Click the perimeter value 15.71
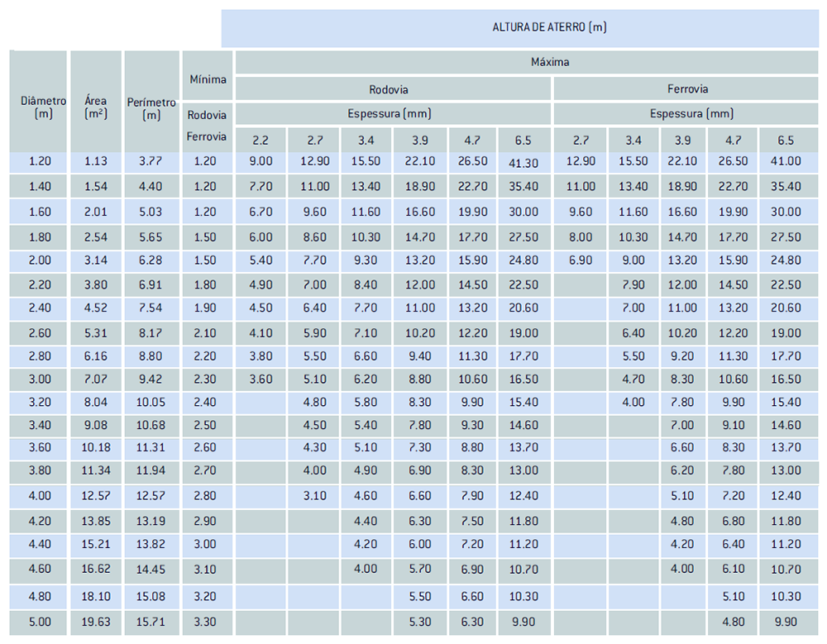The width and height of the screenshot is (827, 644). 151,622
